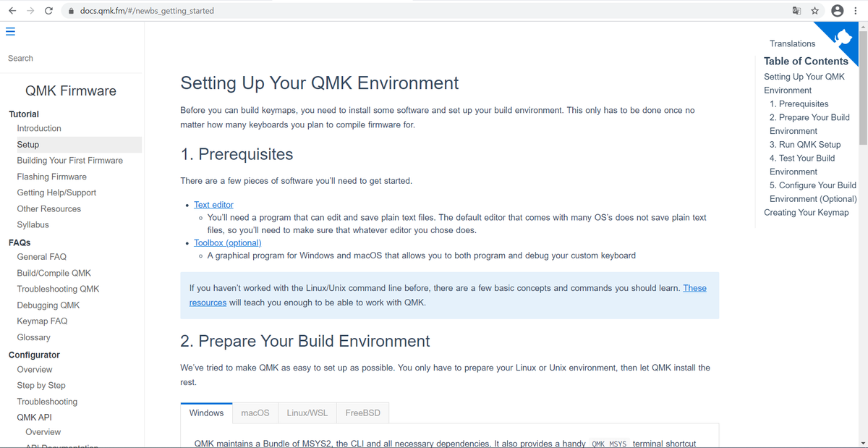Click the Tutorial section heading
Image resolution: width=868 pixels, height=448 pixels.
click(24, 114)
